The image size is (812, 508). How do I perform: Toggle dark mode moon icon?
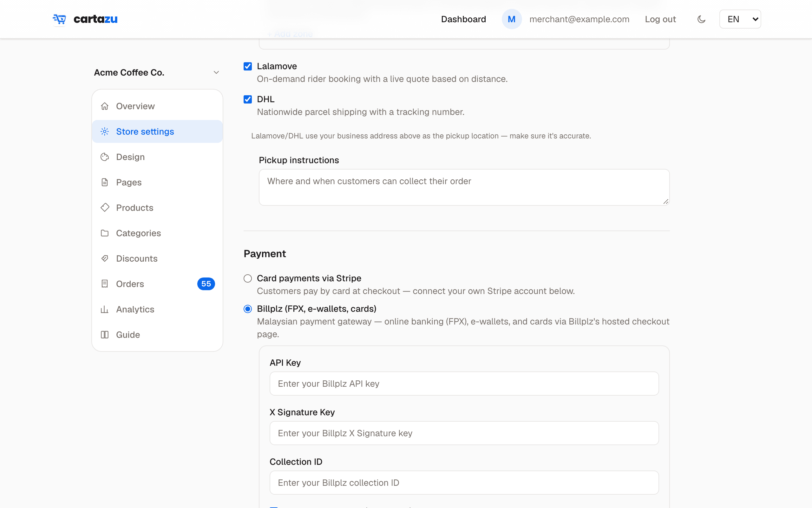[x=701, y=19]
